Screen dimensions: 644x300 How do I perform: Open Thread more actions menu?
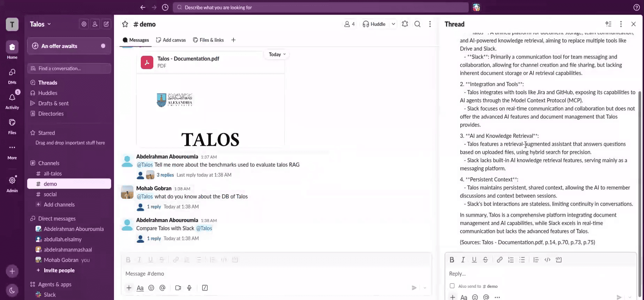click(621, 24)
